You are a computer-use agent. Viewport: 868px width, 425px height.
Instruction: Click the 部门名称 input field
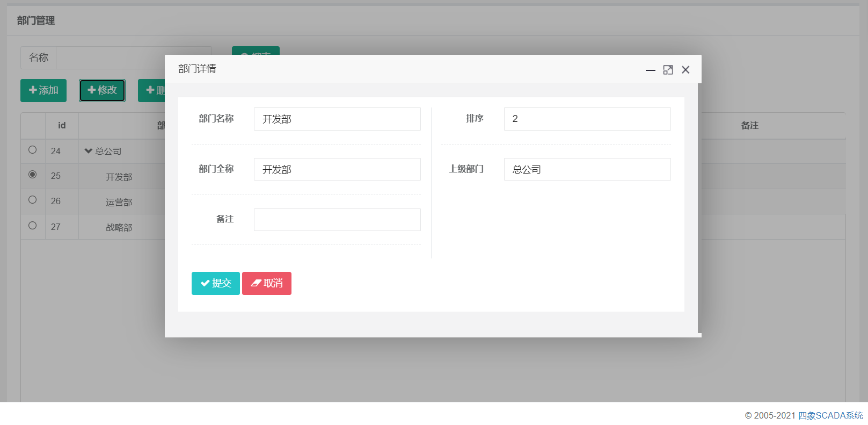point(337,119)
